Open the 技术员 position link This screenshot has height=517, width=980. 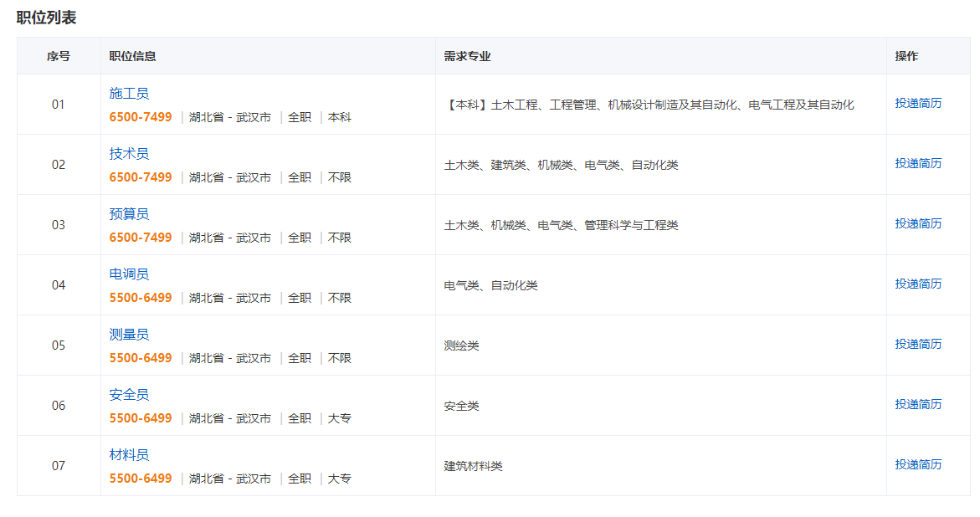pos(129,154)
